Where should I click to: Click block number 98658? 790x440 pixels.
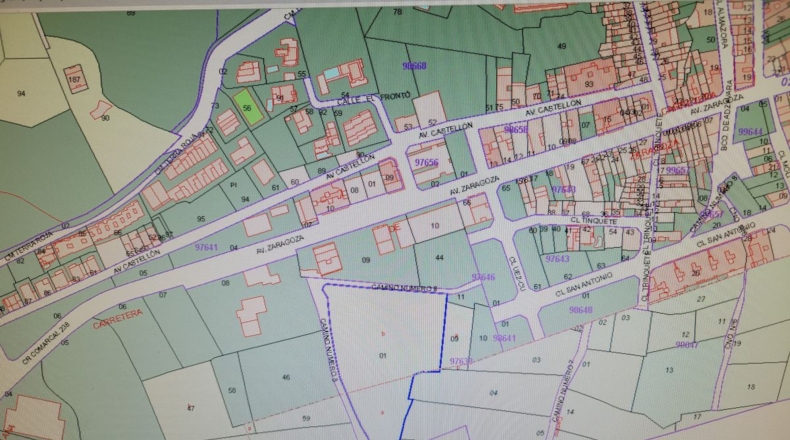(x=516, y=130)
